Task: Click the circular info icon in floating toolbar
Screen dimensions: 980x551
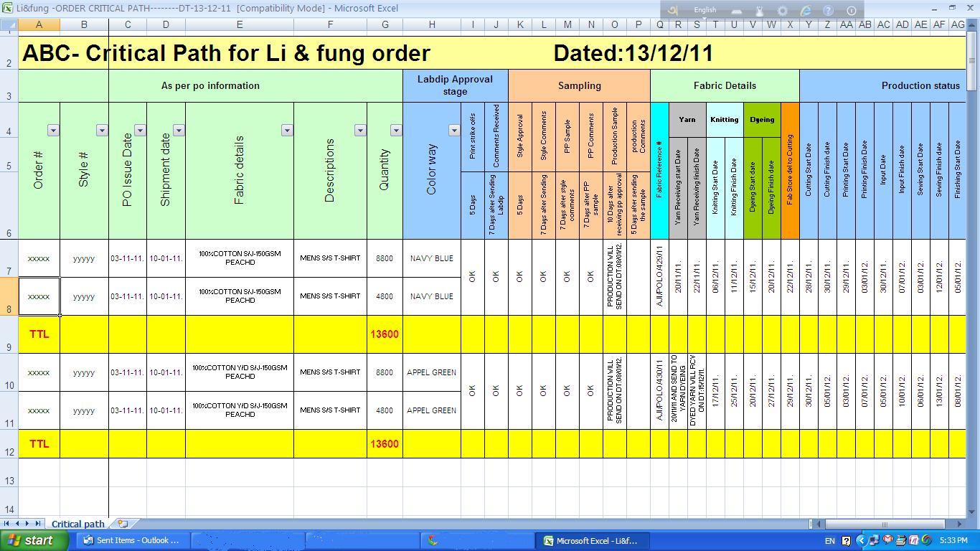Action: (x=852, y=11)
